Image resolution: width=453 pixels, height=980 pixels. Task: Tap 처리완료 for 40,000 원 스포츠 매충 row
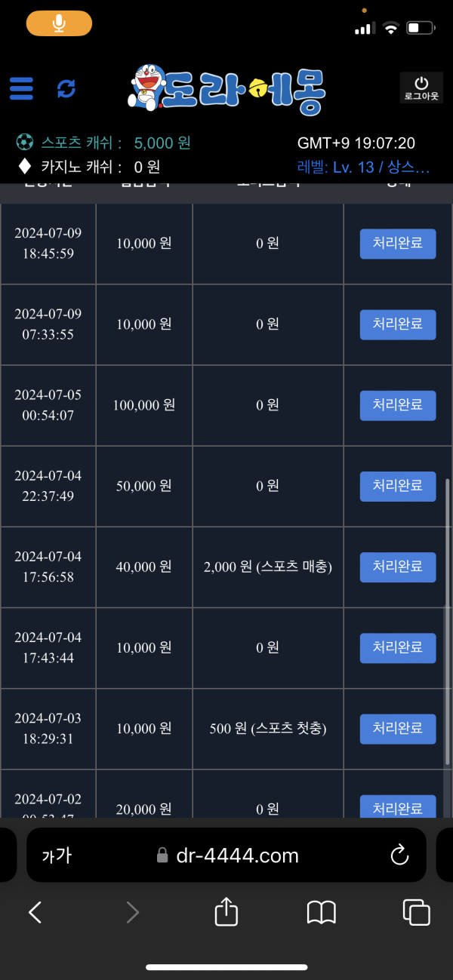coord(398,567)
